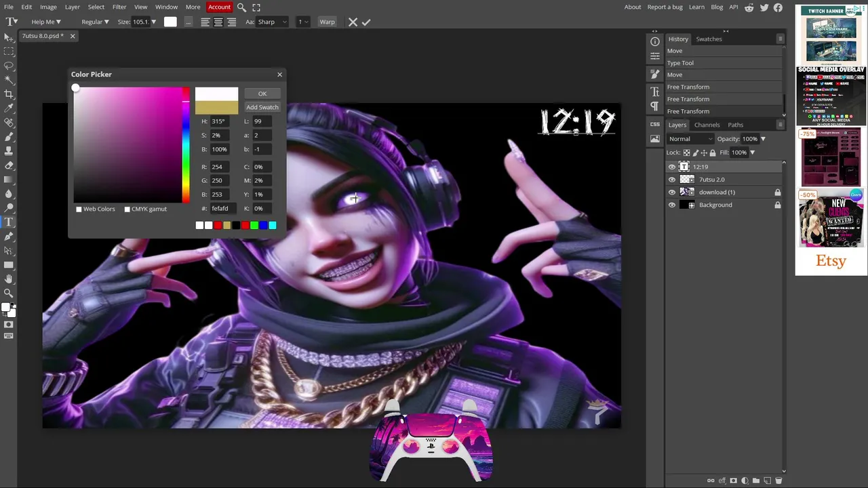Open the Paragraph panel icon
The width and height of the screenshot is (868, 488).
pyautogui.click(x=655, y=106)
